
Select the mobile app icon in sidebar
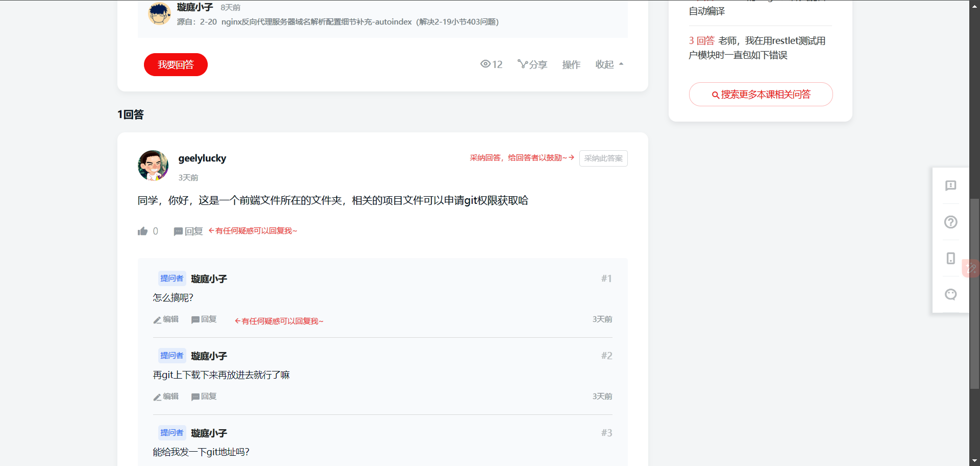pos(950,258)
